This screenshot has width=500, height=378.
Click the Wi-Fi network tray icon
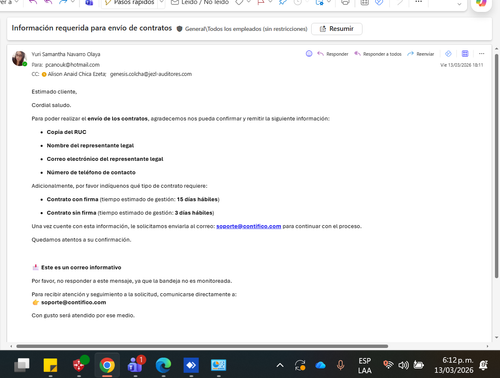point(388,365)
